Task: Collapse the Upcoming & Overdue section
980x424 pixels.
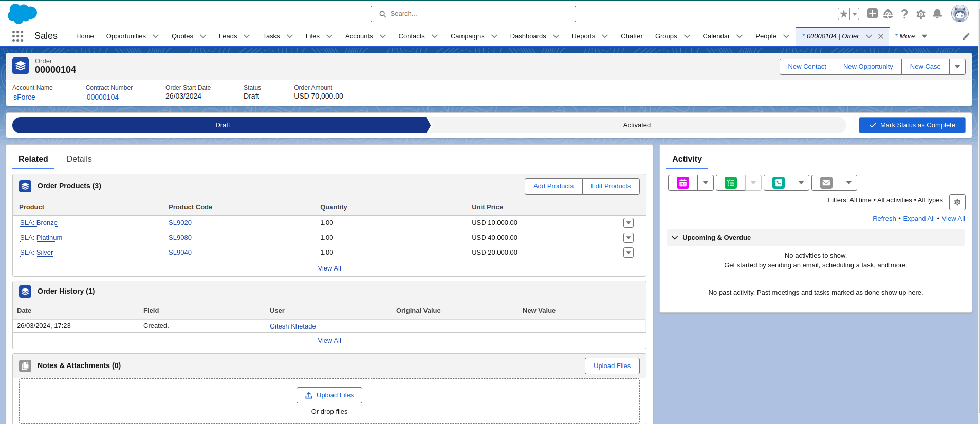Action: 675,238
